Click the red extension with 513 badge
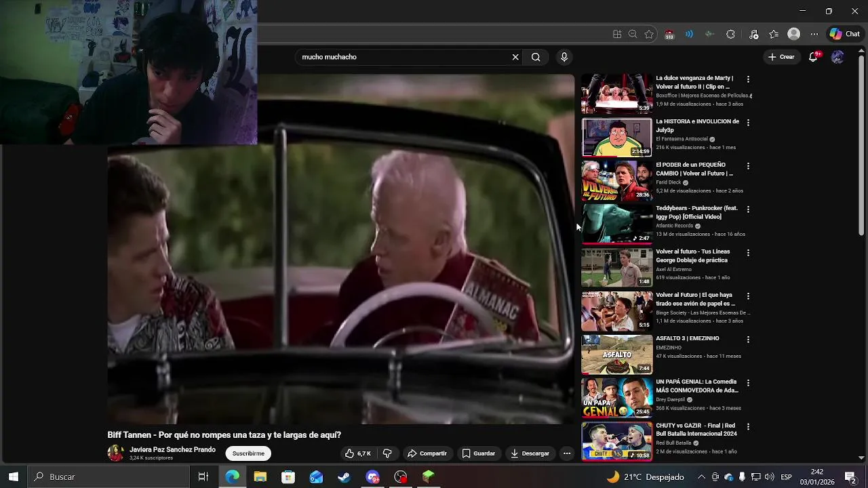Image resolution: width=868 pixels, height=488 pixels. [669, 35]
